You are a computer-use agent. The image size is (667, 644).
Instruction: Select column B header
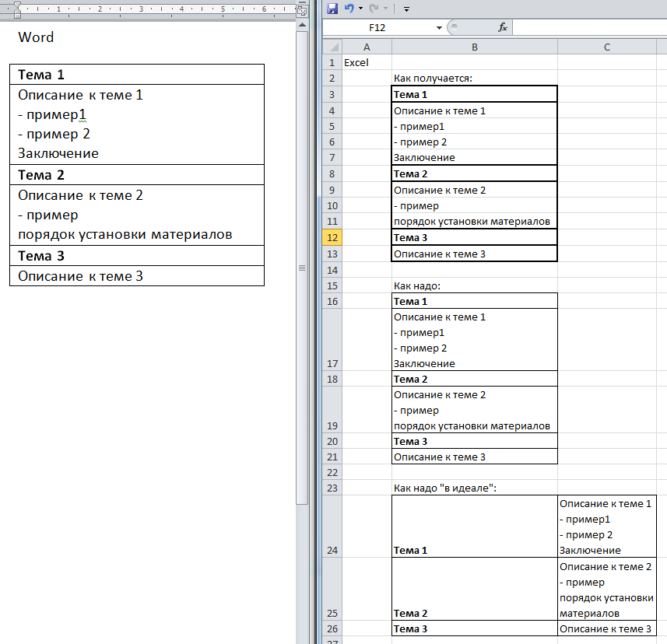click(474, 47)
